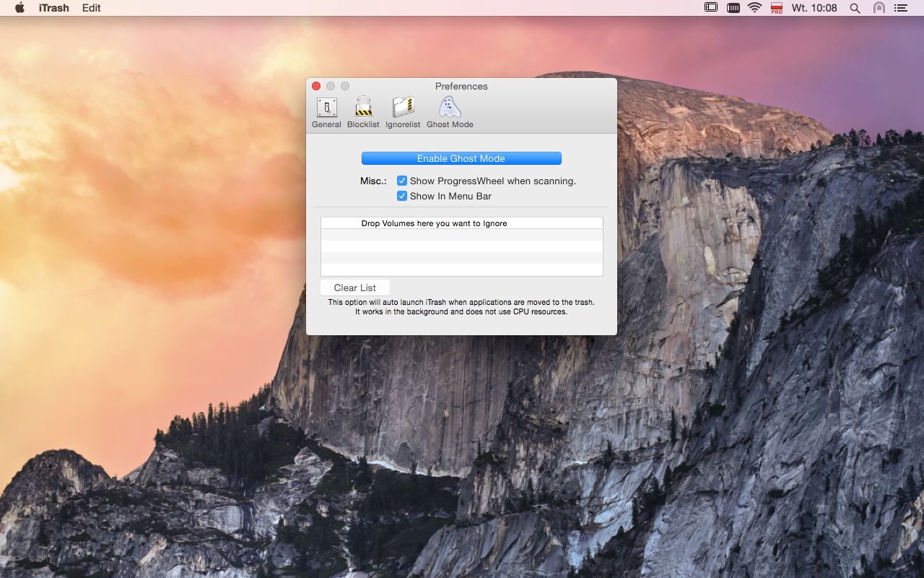Open the iTrash application menu
This screenshot has height=578, width=924.
pyautogui.click(x=54, y=8)
